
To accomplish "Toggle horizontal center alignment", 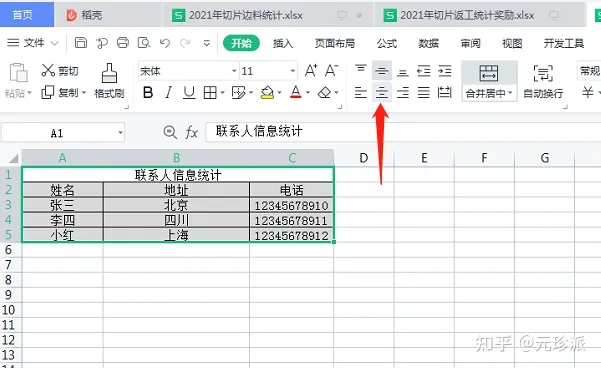I will [381, 92].
